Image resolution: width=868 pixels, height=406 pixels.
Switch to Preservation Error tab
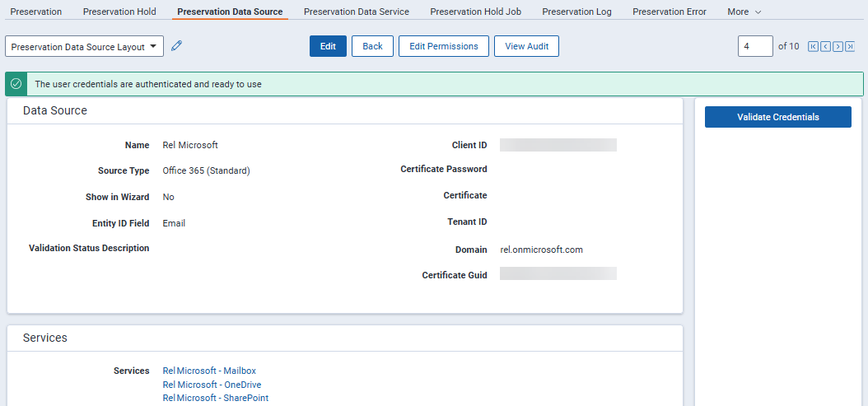pos(670,12)
